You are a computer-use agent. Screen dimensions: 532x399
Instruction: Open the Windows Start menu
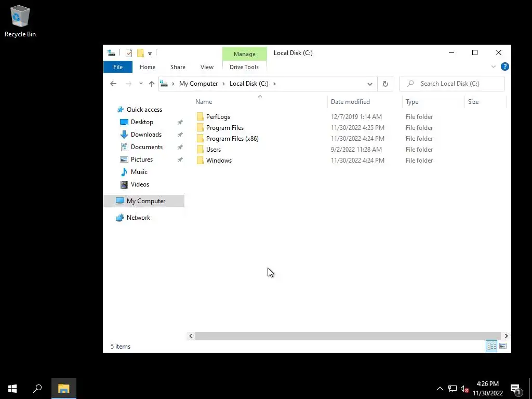(x=12, y=389)
